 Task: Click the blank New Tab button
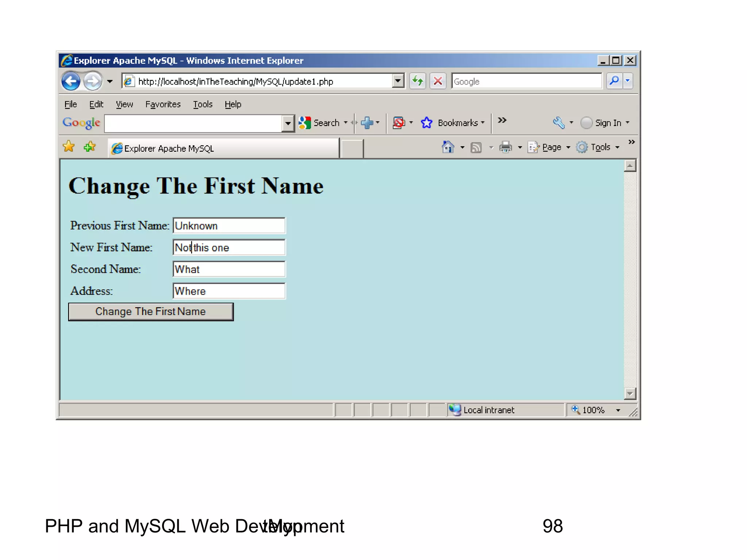coord(352,149)
